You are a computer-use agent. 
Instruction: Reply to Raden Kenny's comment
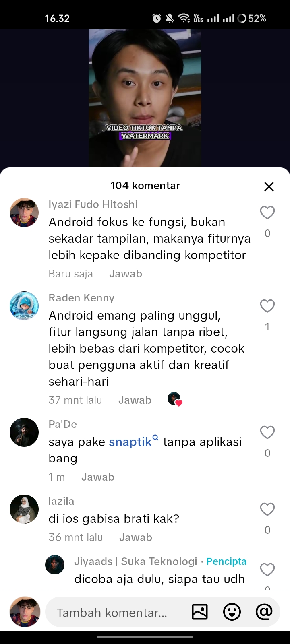pos(135,400)
